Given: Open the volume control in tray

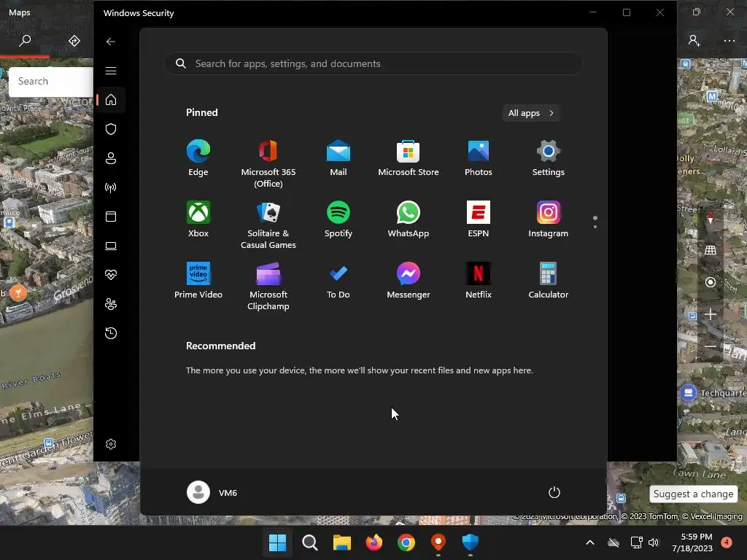Looking at the screenshot, I should point(654,542).
